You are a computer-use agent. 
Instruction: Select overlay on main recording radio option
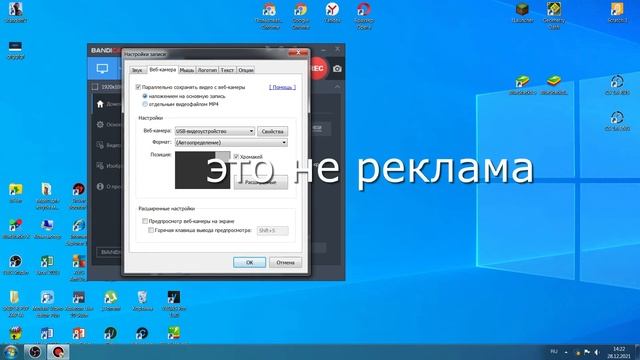click(x=144, y=96)
